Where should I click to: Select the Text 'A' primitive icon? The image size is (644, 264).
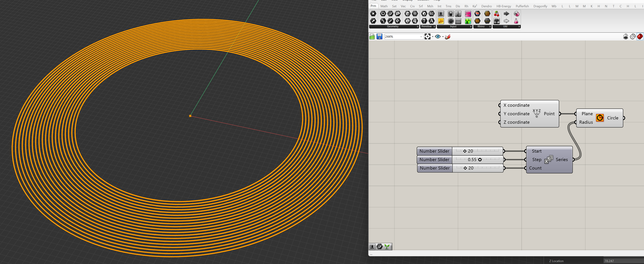click(x=432, y=21)
